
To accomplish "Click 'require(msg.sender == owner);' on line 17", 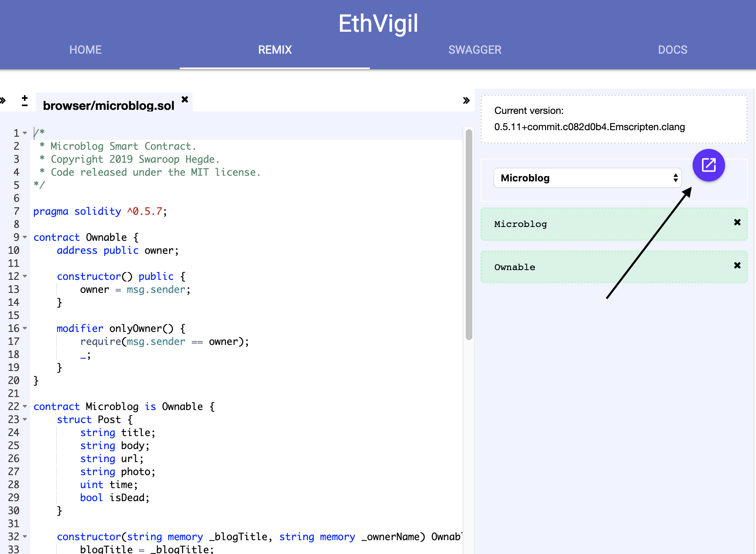I will click(x=165, y=341).
